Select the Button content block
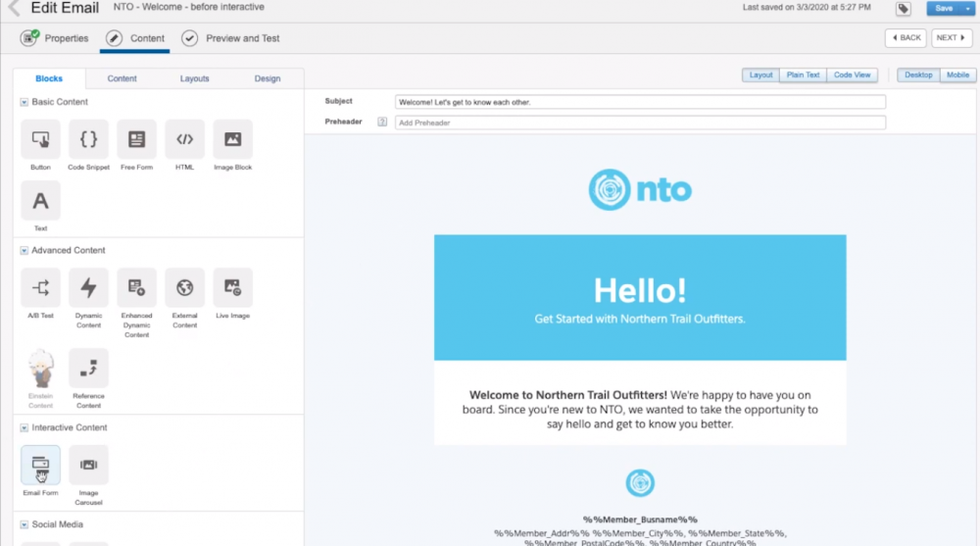The image size is (980, 546). pos(40,139)
